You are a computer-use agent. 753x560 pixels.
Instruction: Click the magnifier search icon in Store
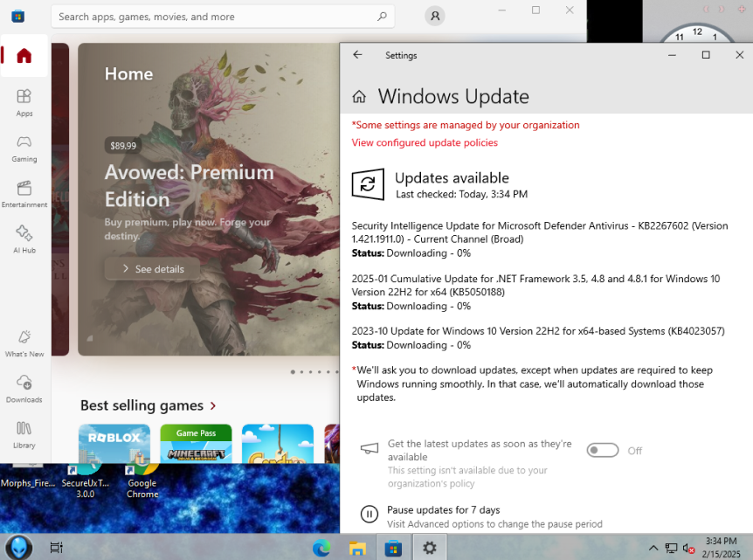(382, 17)
